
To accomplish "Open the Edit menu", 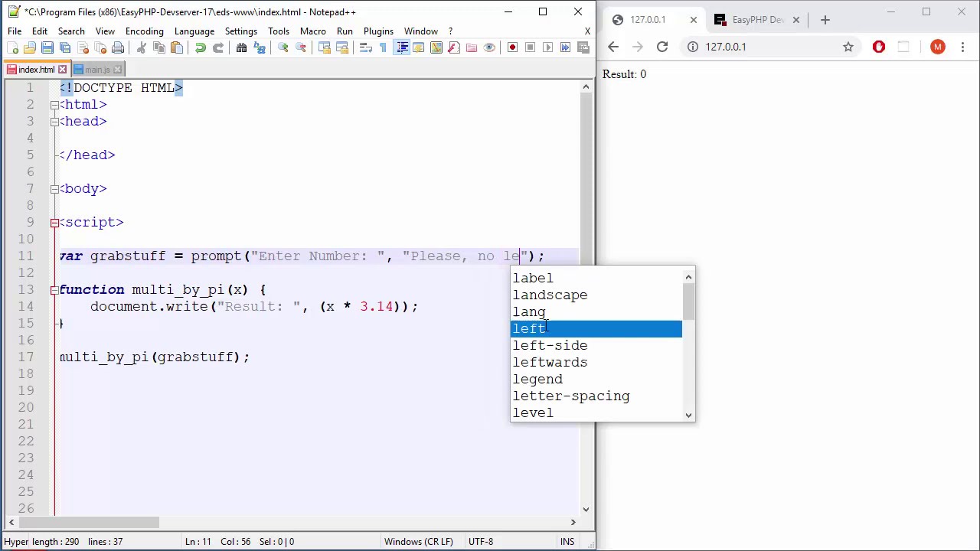I will [40, 31].
